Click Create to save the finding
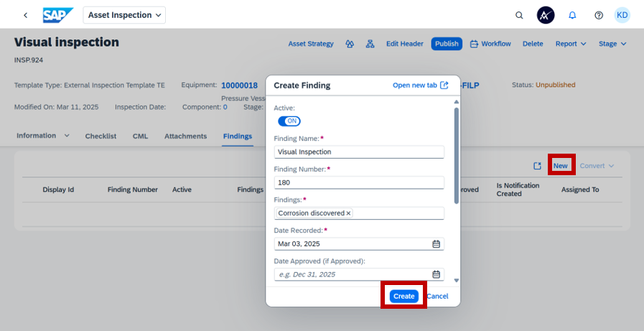 pyautogui.click(x=403, y=296)
